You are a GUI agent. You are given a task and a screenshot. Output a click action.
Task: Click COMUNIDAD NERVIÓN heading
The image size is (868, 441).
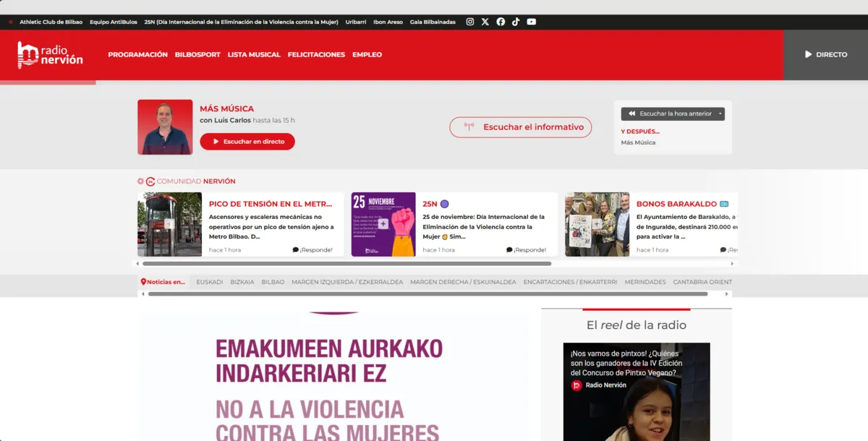196,181
